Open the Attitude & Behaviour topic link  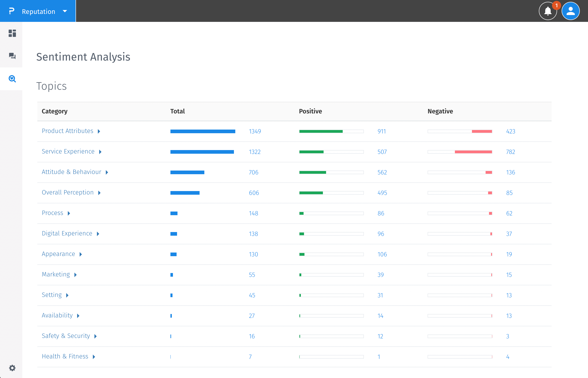[x=71, y=172]
